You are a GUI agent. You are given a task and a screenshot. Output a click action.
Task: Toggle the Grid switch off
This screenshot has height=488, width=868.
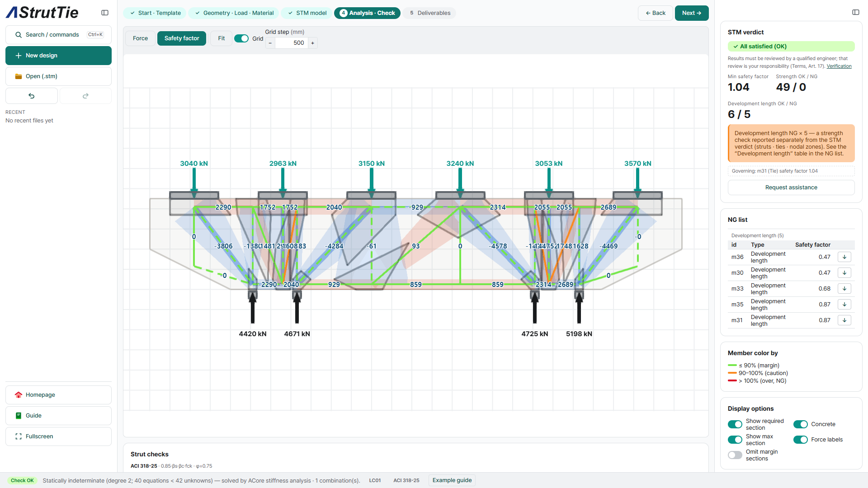pos(241,38)
